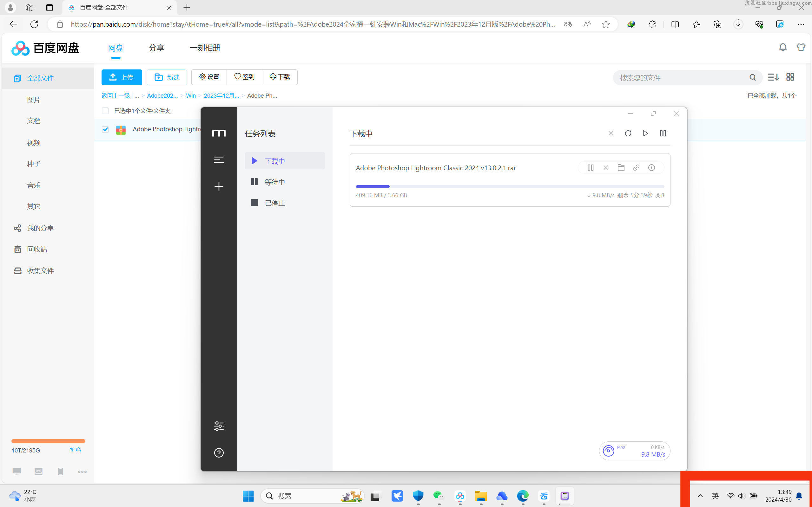Switch to the 一刻相册 tab
The image size is (812, 507).
coord(205,48)
